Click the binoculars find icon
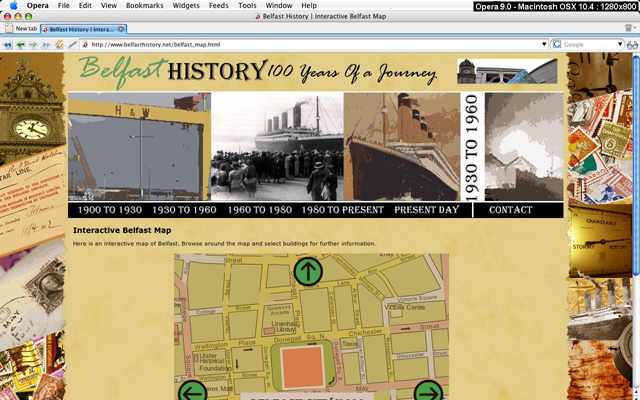The image size is (640, 400). coord(632,44)
